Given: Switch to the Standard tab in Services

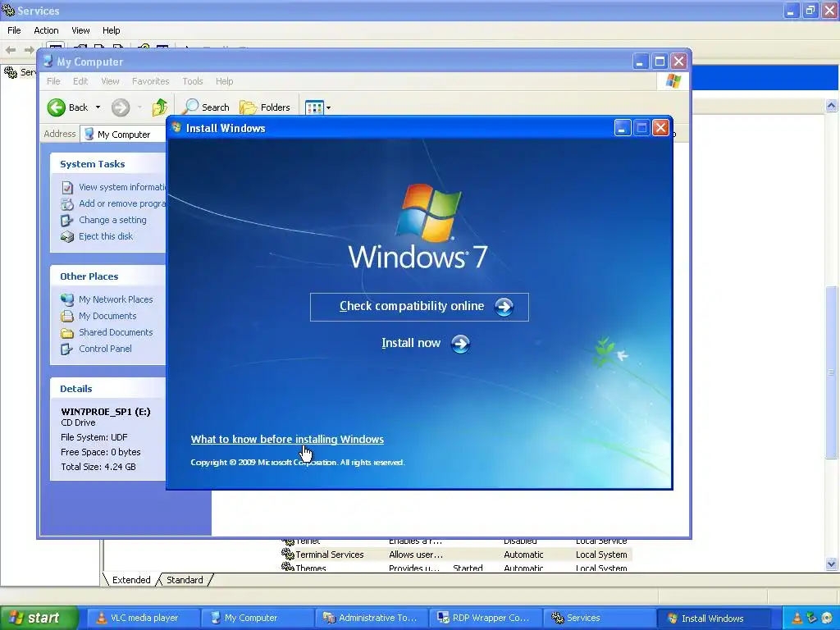Looking at the screenshot, I should pyautogui.click(x=185, y=580).
